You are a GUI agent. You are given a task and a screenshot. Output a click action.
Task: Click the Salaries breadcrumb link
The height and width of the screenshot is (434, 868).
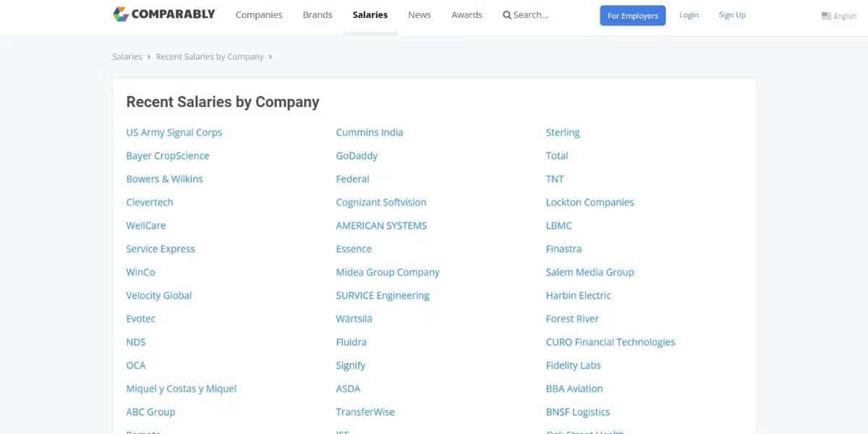click(x=127, y=56)
